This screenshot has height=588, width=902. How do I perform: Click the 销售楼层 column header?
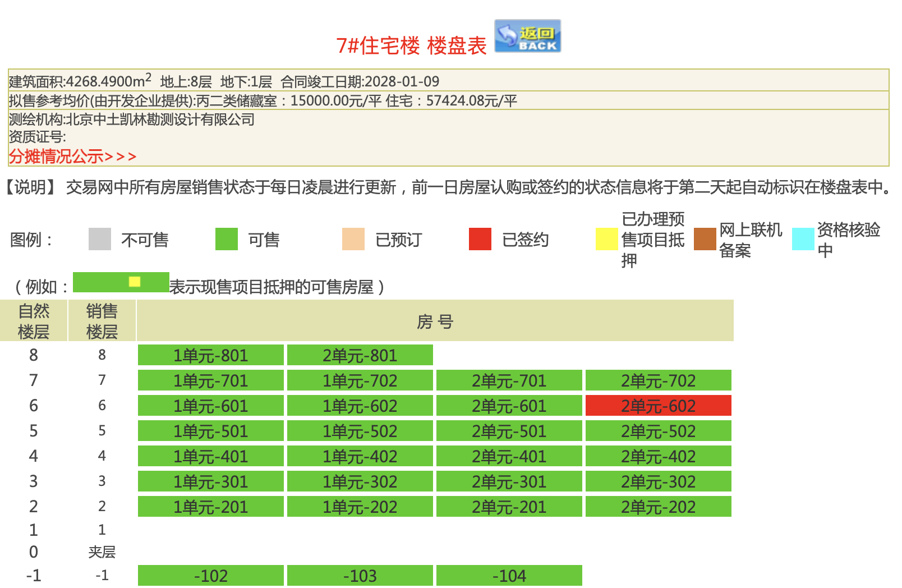point(102,320)
